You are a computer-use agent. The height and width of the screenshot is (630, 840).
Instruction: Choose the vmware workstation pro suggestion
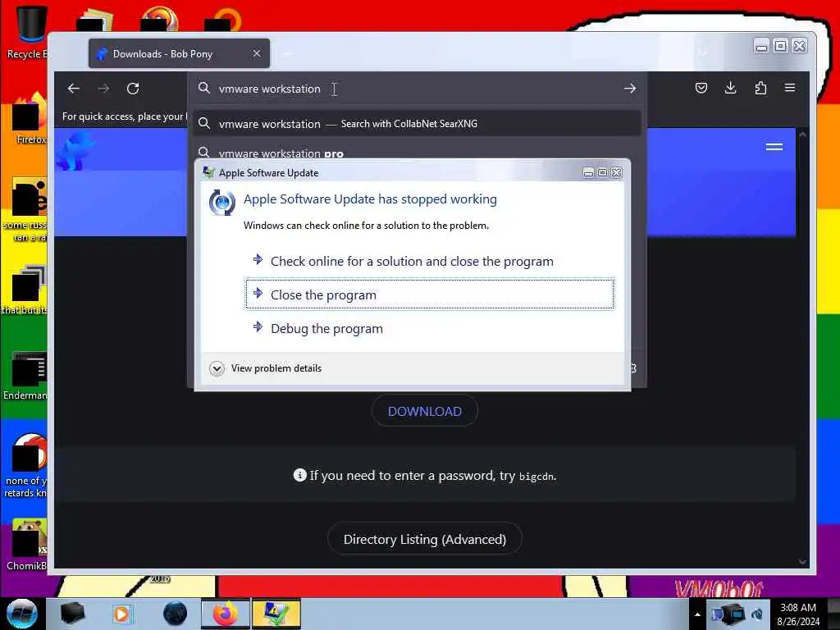tap(418, 153)
